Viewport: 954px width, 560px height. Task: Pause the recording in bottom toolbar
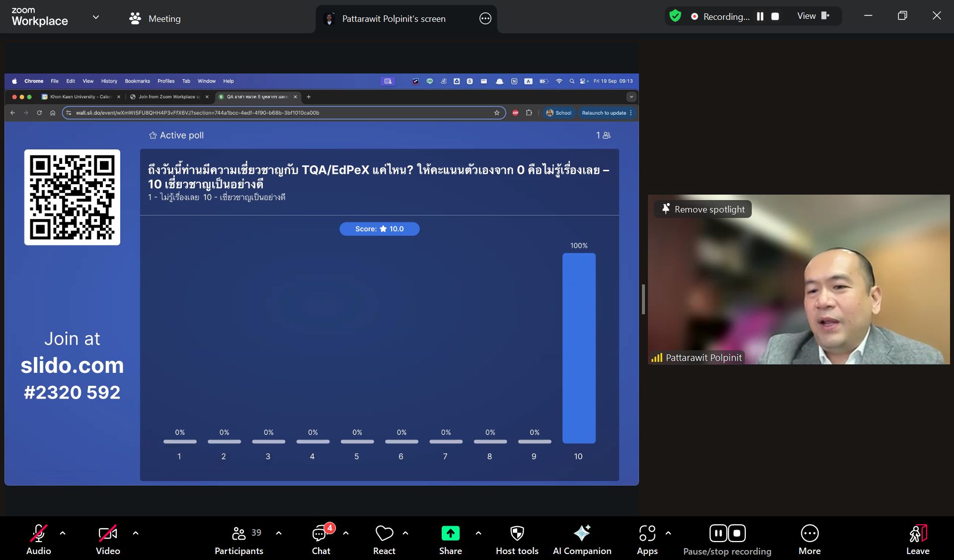718,534
